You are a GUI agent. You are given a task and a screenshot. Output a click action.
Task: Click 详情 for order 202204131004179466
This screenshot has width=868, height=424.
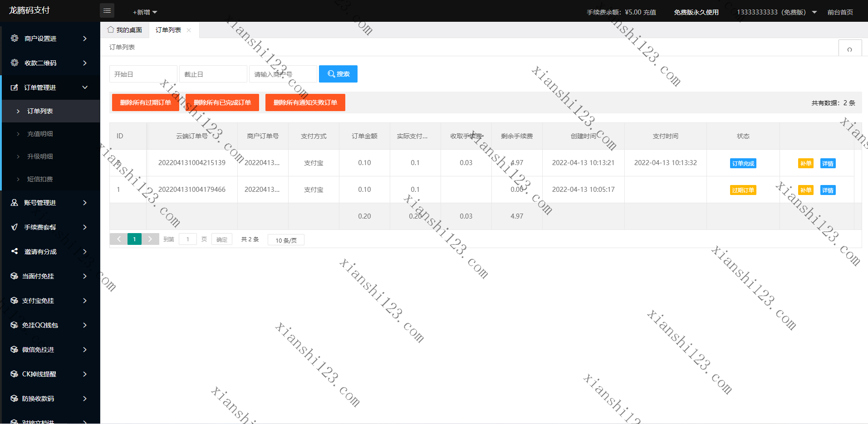coord(828,190)
